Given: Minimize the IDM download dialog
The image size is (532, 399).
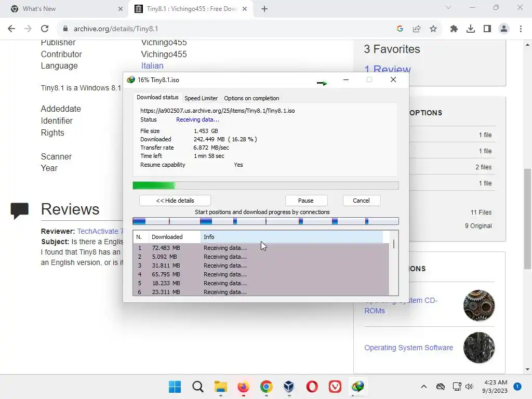Looking at the screenshot, I should (x=346, y=79).
